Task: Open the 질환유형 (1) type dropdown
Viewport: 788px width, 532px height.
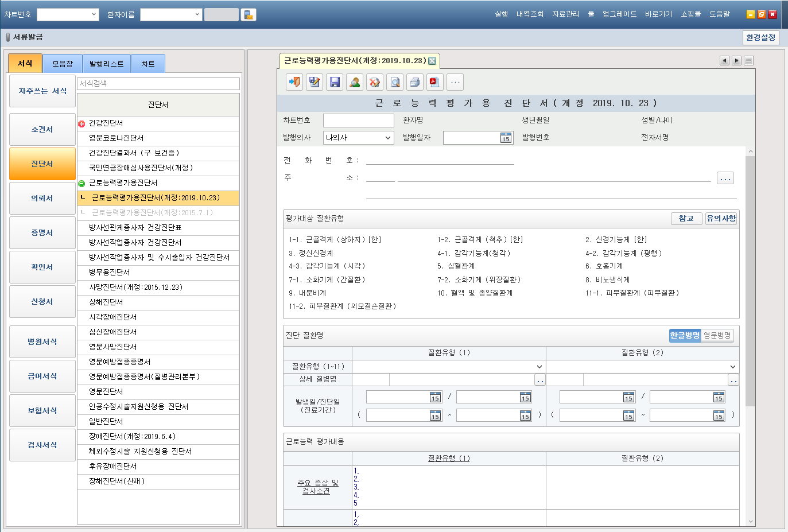Action: [448, 367]
